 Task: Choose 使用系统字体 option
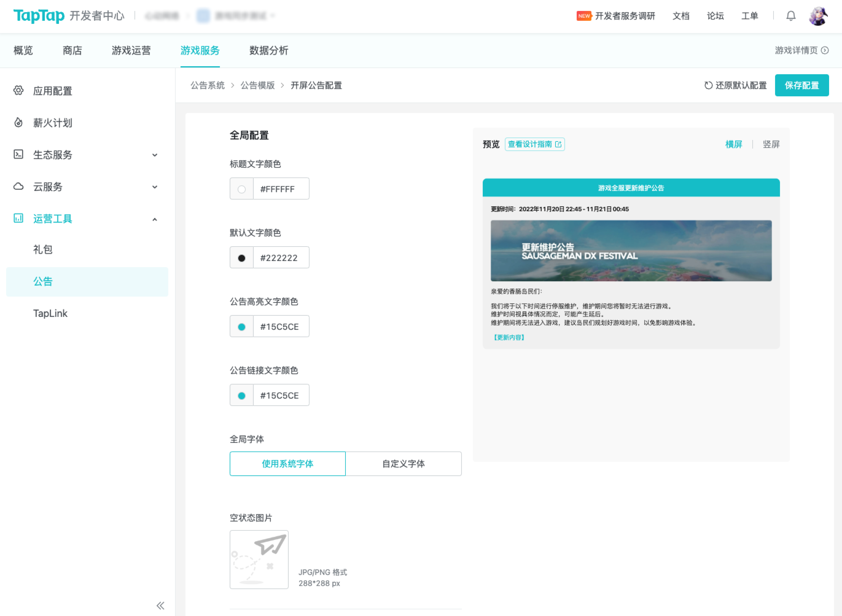pos(287,464)
